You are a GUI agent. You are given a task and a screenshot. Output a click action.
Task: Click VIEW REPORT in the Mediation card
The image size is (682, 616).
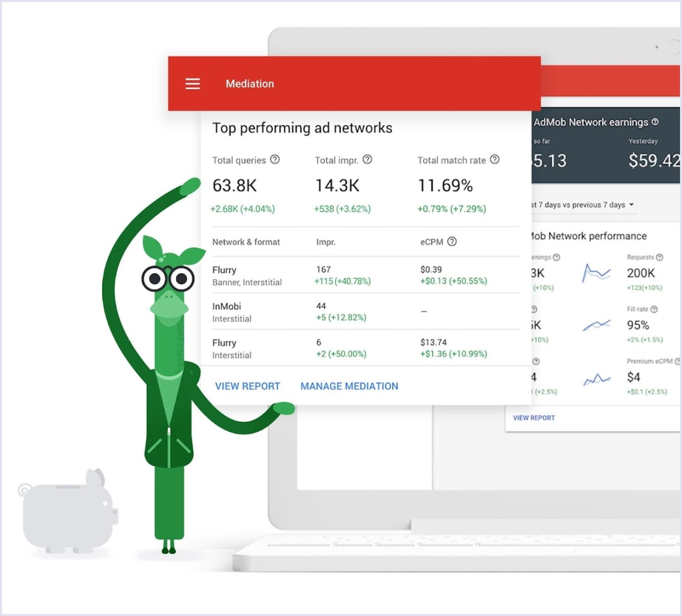pos(248,386)
